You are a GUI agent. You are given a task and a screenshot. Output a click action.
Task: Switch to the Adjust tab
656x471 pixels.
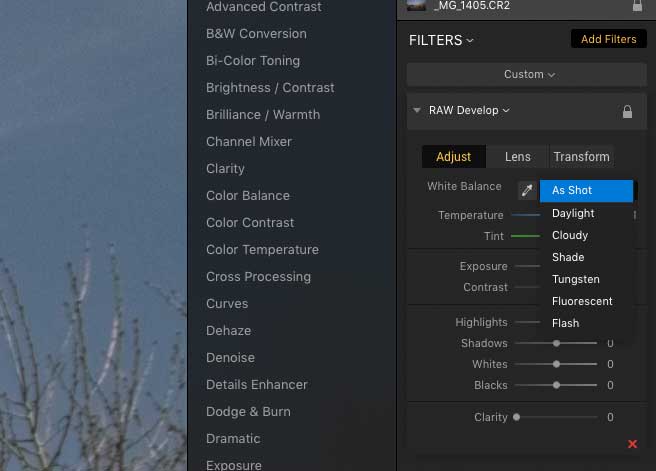[454, 156]
